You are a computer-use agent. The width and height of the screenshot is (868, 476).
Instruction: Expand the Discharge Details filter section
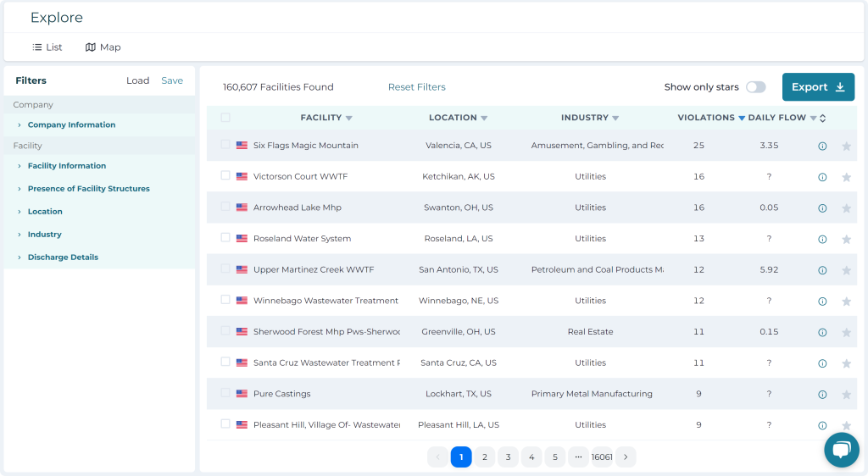pyautogui.click(x=63, y=257)
